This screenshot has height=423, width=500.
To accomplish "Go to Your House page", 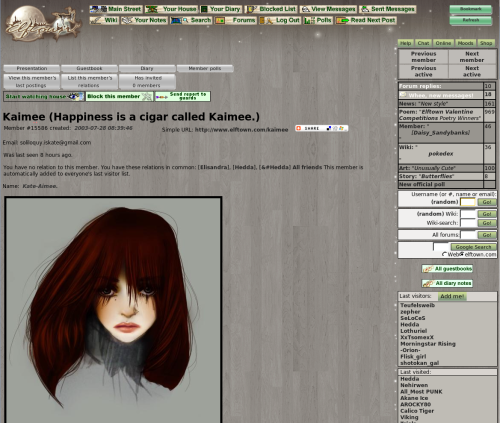I will 171,9.
